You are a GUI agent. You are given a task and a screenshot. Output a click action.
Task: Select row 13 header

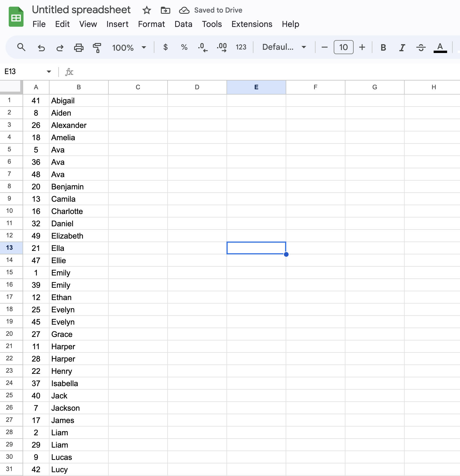11,248
